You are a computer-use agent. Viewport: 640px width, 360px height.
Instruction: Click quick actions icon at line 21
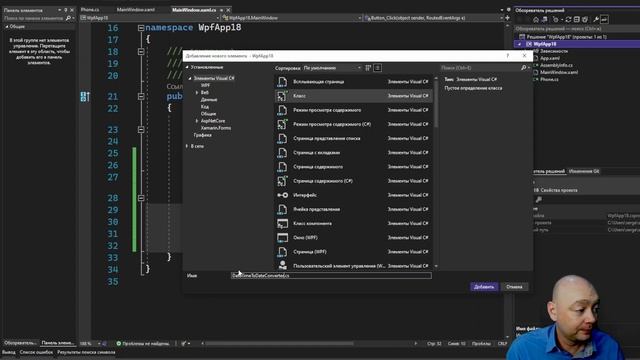(x=85, y=97)
